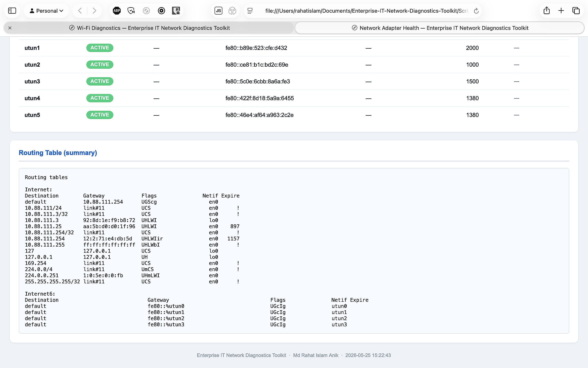Go back to previous page

[80, 11]
